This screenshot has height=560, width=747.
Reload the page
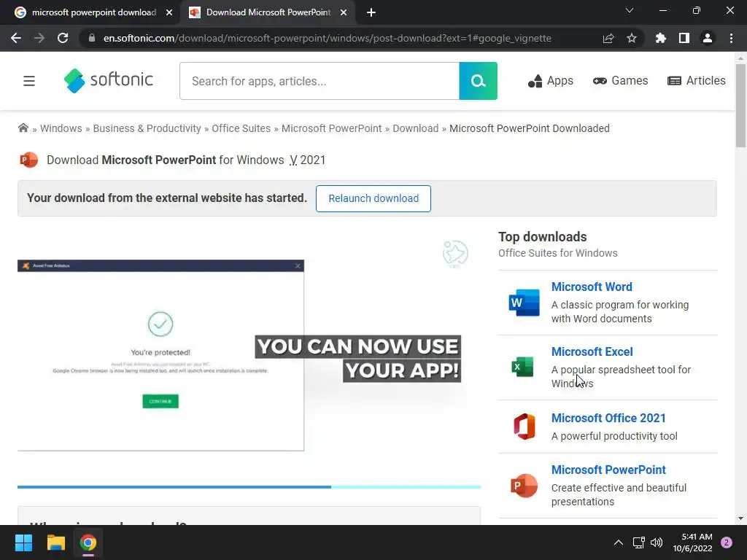click(63, 38)
